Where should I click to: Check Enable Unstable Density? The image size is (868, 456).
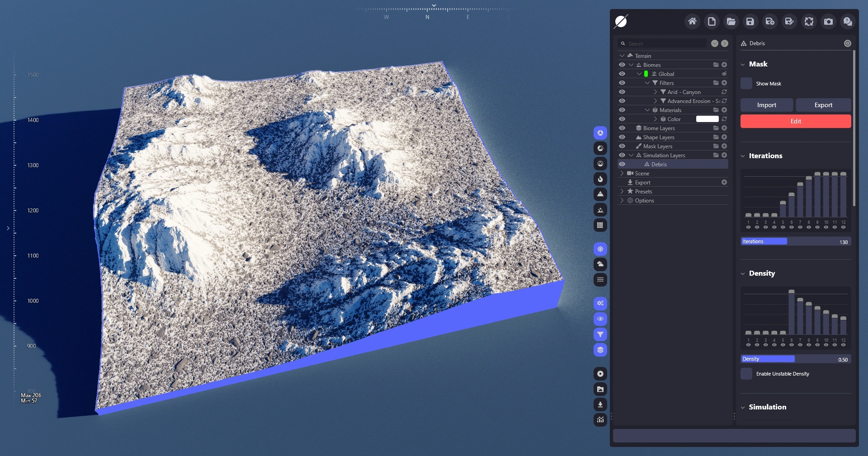click(x=746, y=374)
